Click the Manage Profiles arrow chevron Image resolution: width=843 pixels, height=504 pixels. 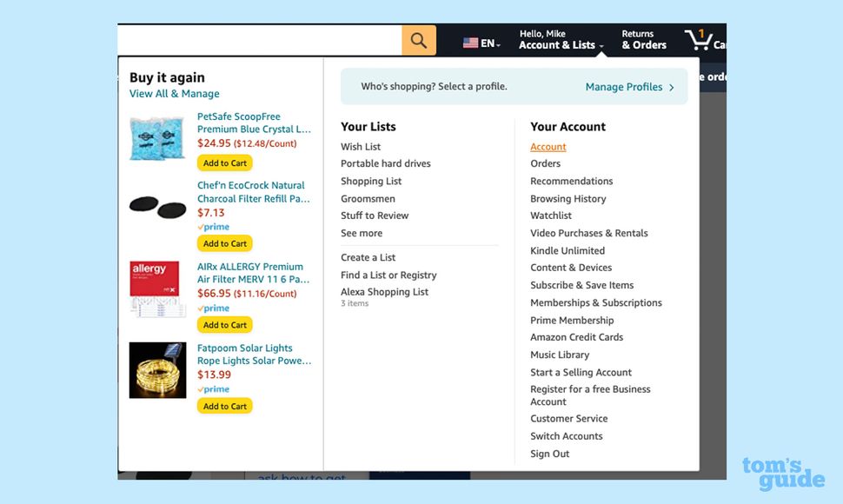click(x=672, y=86)
